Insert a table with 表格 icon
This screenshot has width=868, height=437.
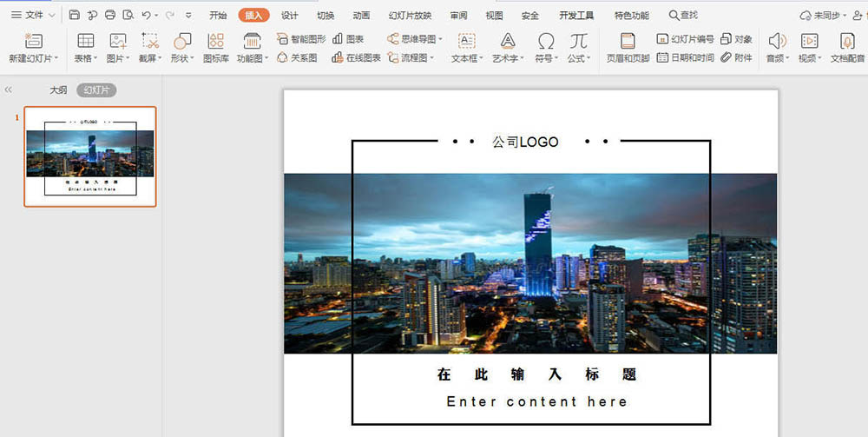click(x=86, y=41)
